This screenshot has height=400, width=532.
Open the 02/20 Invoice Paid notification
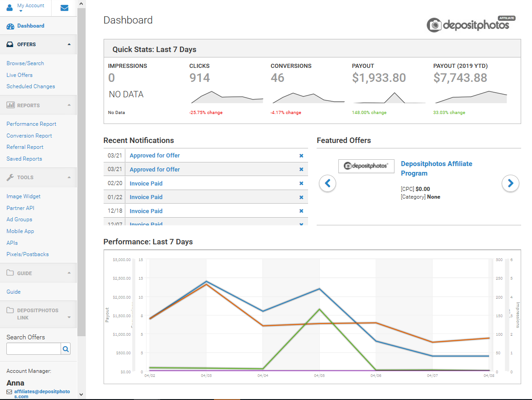click(x=146, y=184)
